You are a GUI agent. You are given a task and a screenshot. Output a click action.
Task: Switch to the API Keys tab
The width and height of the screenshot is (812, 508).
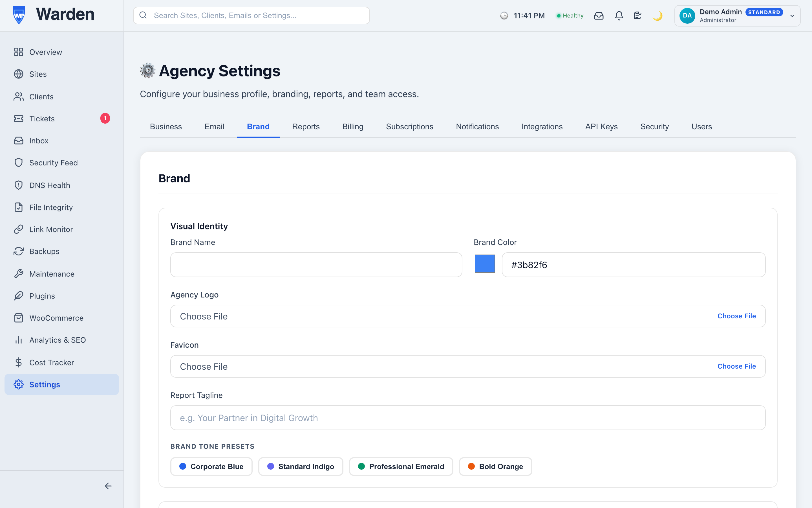(601, 127)
